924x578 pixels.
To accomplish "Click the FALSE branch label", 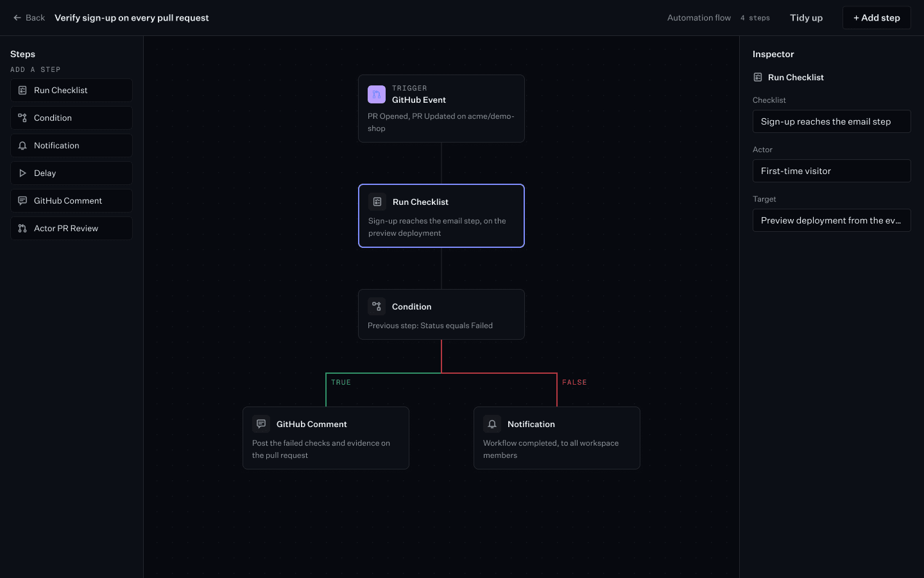I will pos(574,383).
